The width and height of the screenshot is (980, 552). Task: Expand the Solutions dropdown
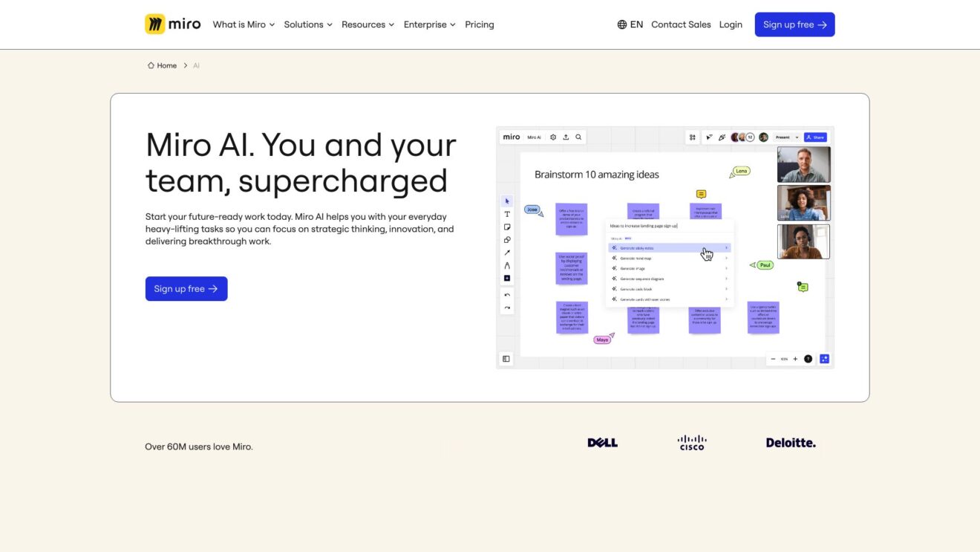point(308,25)
